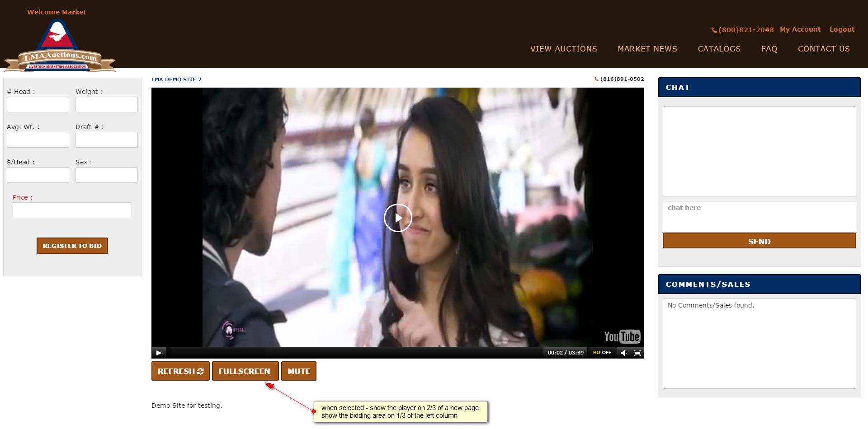Click the 'Demo Site for testing.' text

[187, 406]
